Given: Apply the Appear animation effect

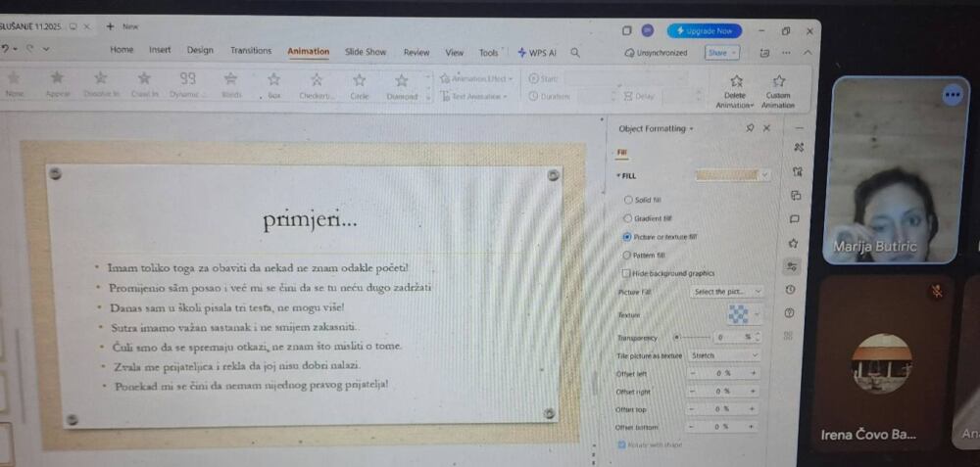Looking at the screenshot, I should click(57, 85).
